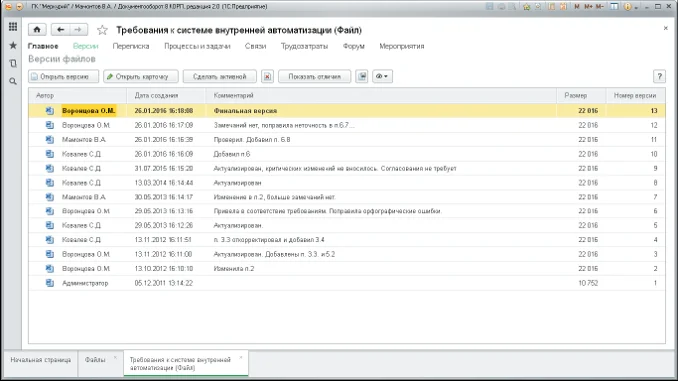Image resolution: width=678 pixels, height=381 pixels.
Task: Click the file icon in Администратор row
Action: (50, 283)
